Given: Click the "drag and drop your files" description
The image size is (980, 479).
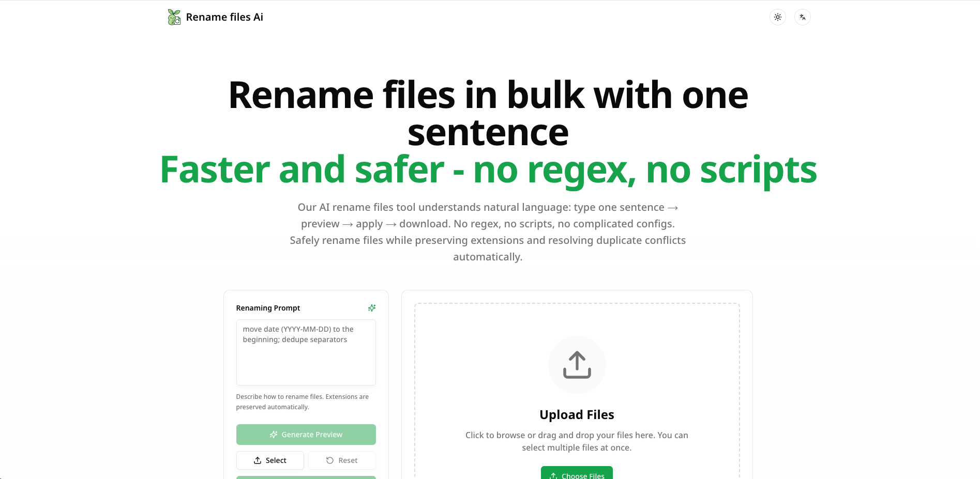Looking at the screenshot, I should point(577,441).
